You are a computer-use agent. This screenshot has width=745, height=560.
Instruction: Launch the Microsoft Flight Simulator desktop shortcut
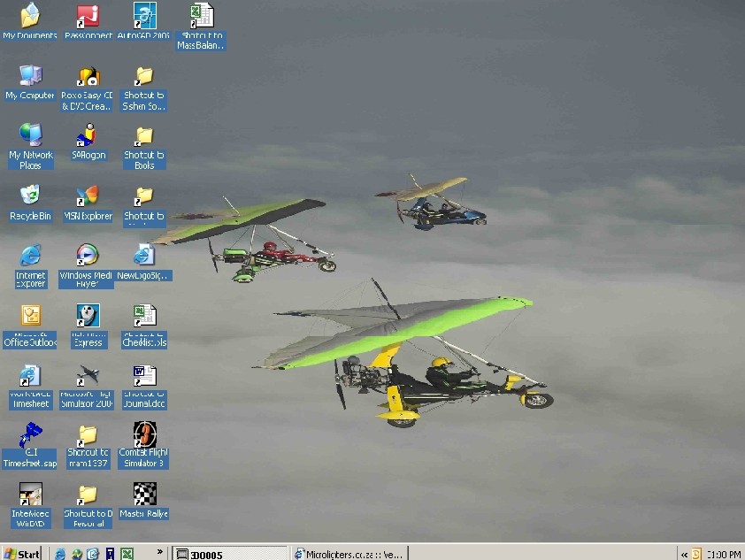point(87,387)
